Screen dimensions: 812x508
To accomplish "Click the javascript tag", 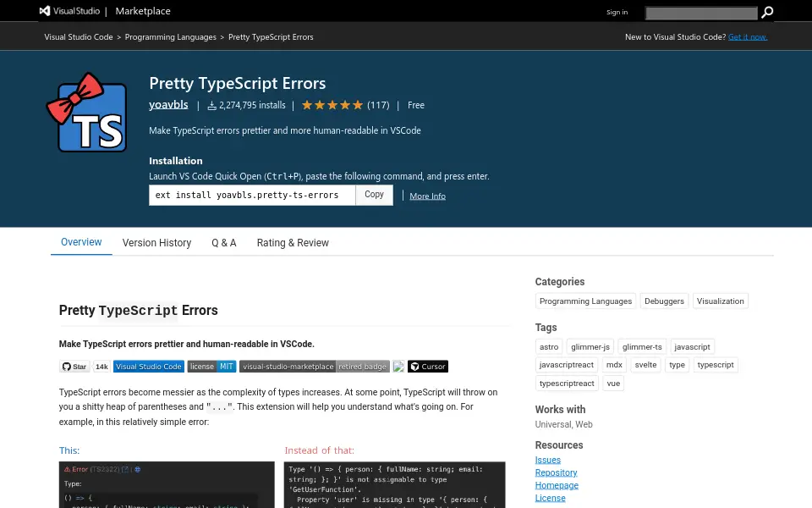I will point(692,347).
